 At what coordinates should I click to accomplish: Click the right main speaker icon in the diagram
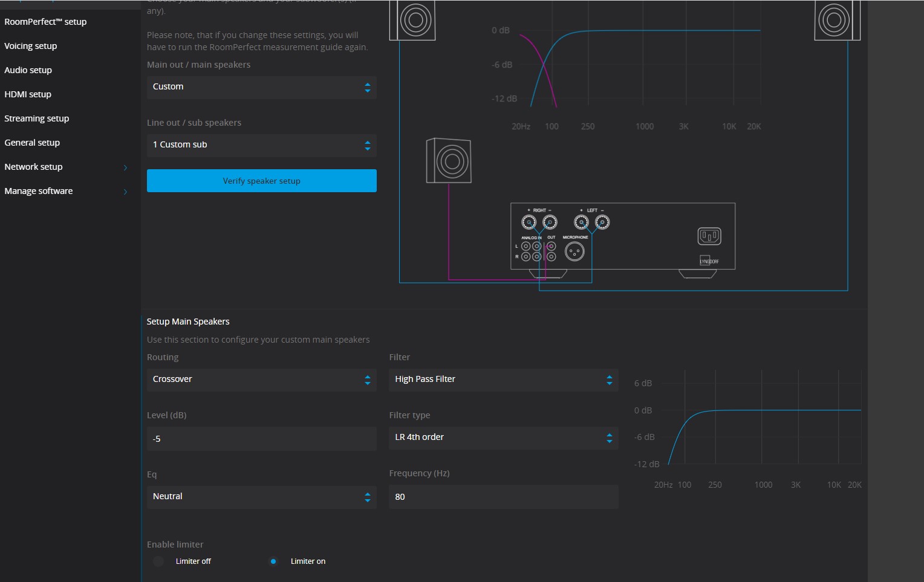point(837,21)
